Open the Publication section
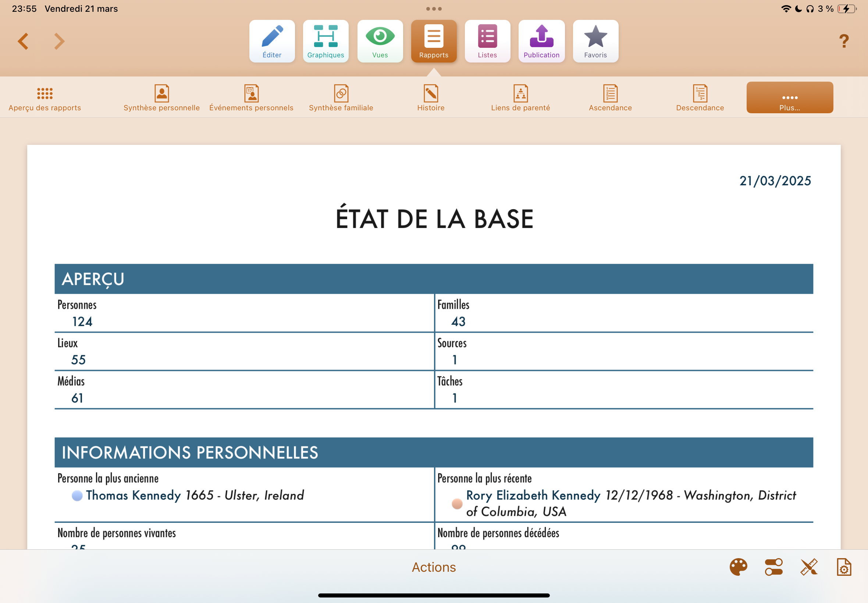The width and height of the screenshot is (868, 603). click(541, 41)
